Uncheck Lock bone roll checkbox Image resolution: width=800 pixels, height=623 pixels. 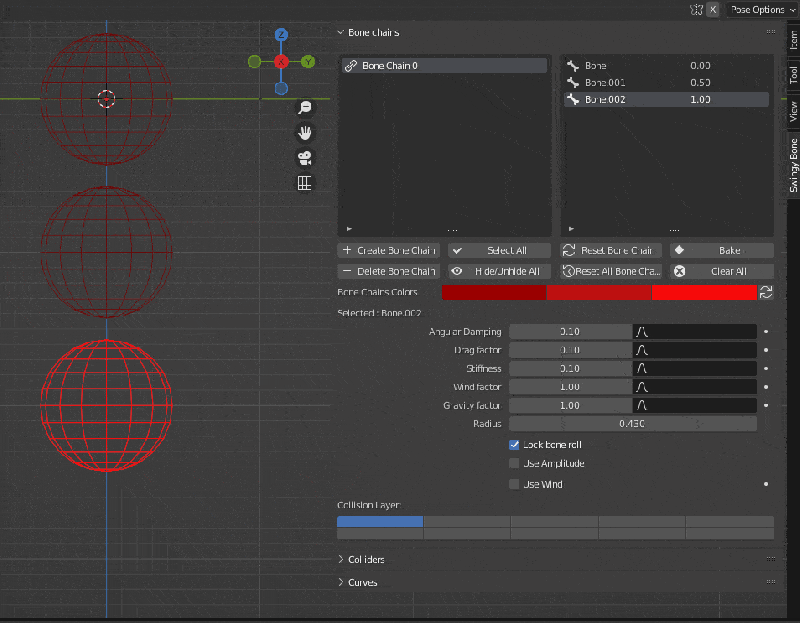pos(514,445)
